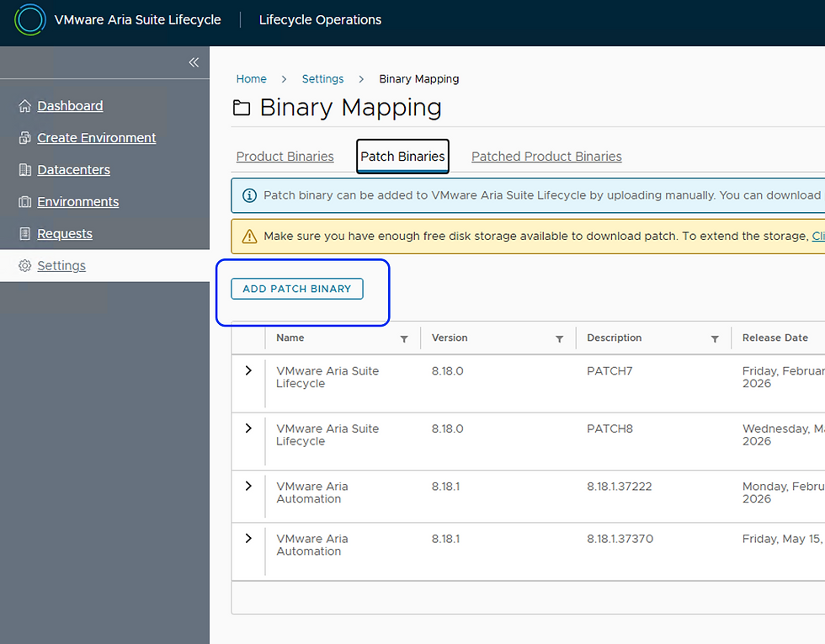Open Dashboard from the sidebar
This screenshot has height=644, width=825.
[x=70, y=106]
